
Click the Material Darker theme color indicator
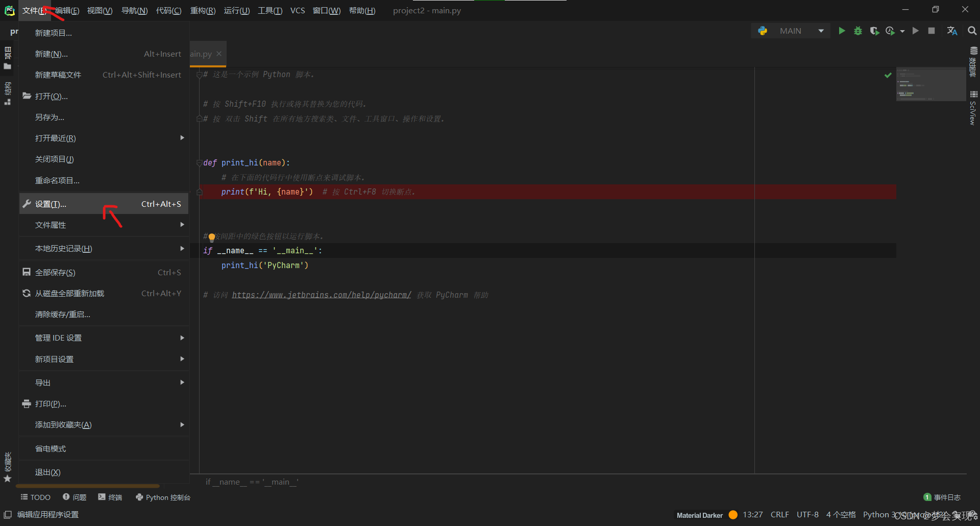tap(733, 515)
